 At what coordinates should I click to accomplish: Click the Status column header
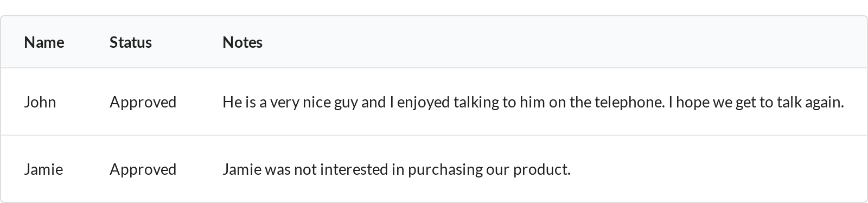[130, 42]
